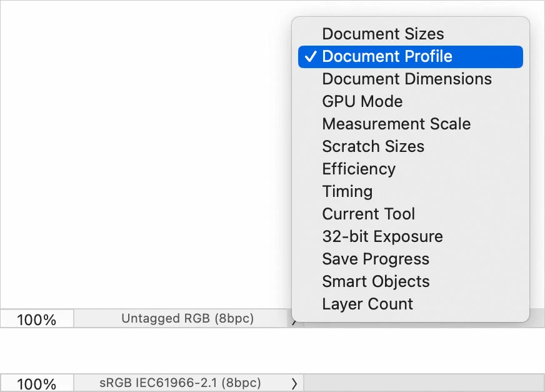The height and width of the screenshot is (392, 545).
Task: Pick Measurement Scale in popup menu
Action: coord(396,124)
